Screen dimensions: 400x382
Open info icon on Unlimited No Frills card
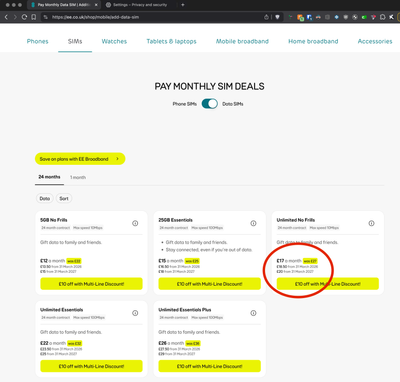pyautogui.click(x=371, y=223)
